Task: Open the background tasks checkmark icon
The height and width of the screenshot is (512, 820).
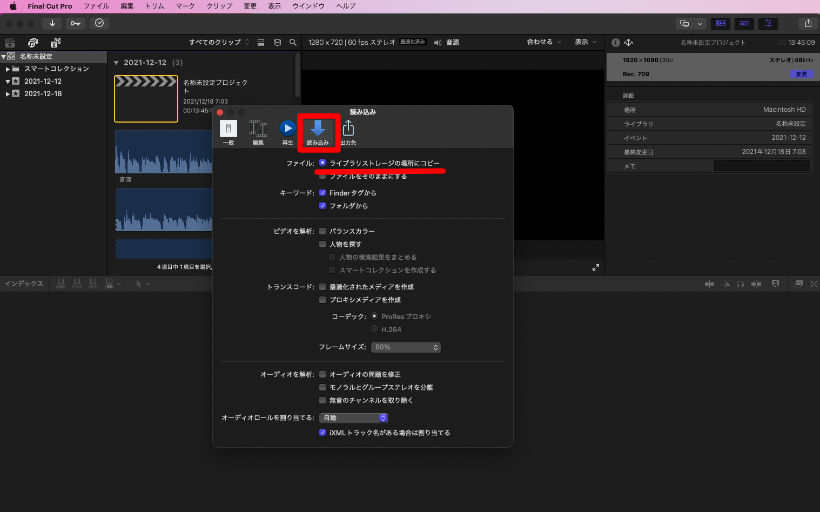Action: [99, 24]
